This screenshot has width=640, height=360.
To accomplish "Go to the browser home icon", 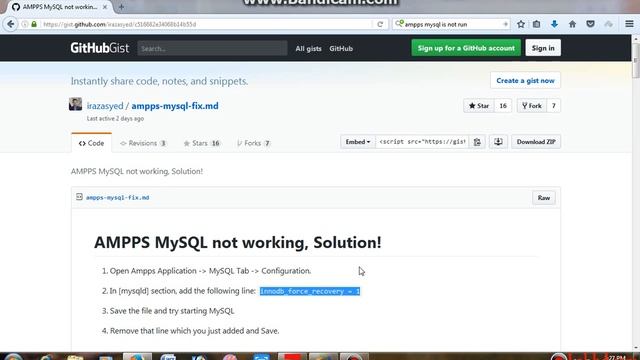I will [572, 24].
